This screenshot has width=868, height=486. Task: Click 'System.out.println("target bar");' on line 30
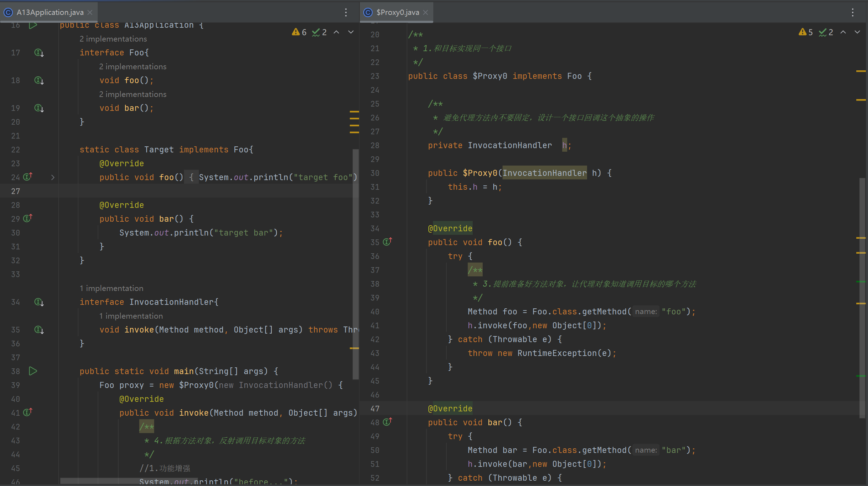pyautogui.click(x=201, y=233)
